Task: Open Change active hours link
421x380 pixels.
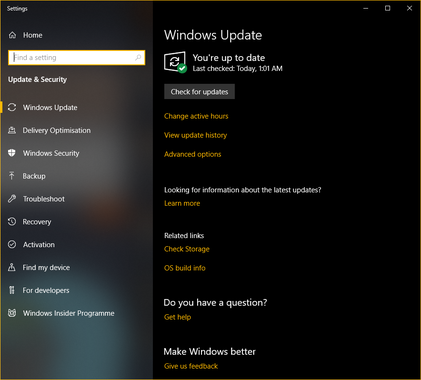Action: 196,116
